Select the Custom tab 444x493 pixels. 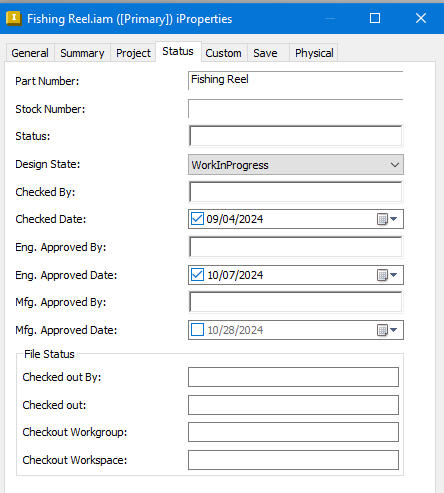click(x=223, y=53)
